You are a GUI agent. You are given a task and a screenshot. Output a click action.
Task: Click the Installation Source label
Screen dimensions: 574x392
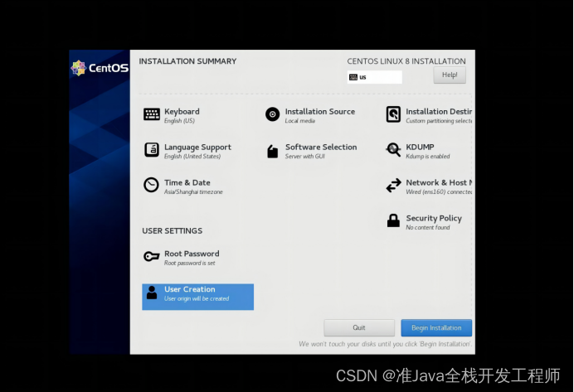tap(320, 112)
